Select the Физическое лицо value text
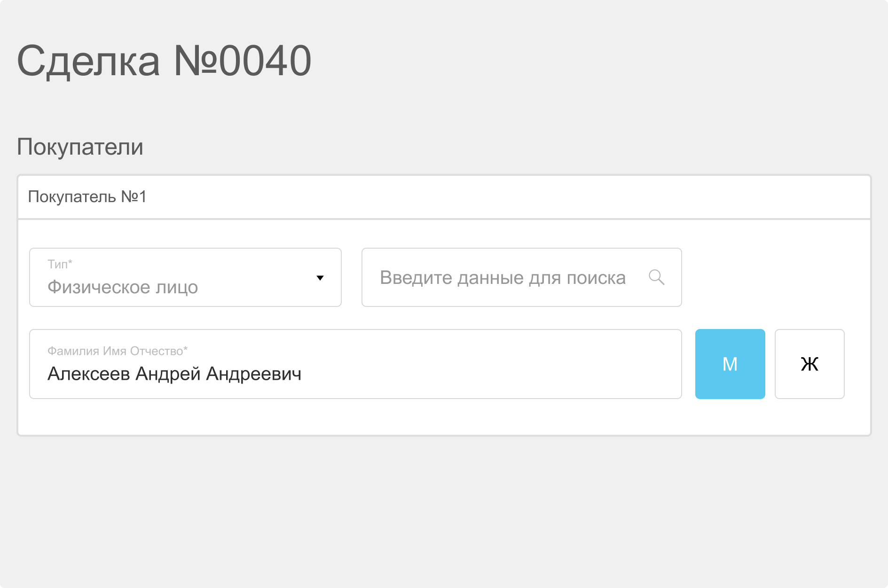The image size is (888, 588). click(123, 287)
